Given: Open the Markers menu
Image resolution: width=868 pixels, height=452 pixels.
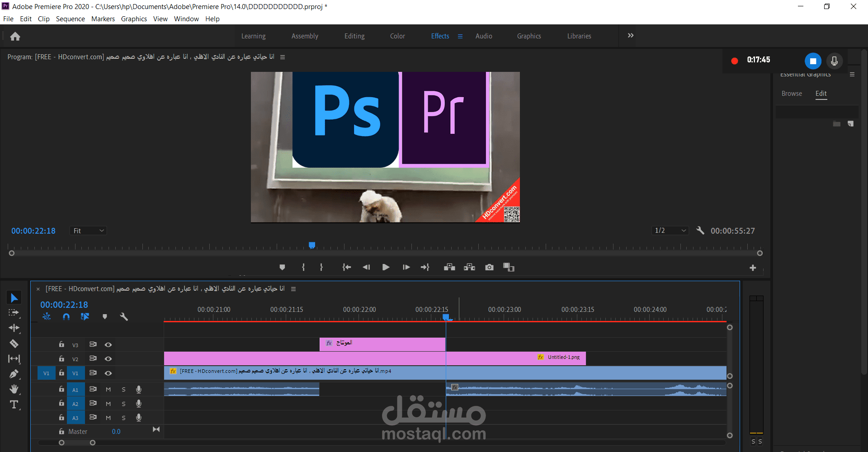Looking at the screenshot, I should point(103,19).
